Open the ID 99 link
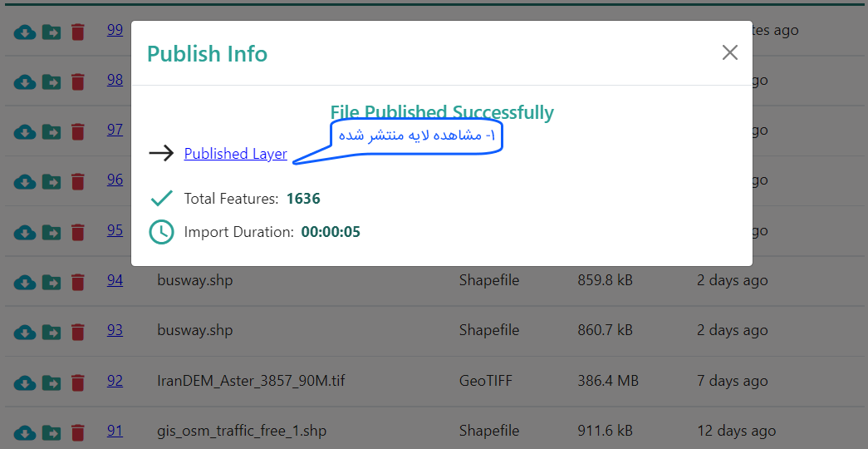Screen dimensions: 868x449 pos(115,30)
